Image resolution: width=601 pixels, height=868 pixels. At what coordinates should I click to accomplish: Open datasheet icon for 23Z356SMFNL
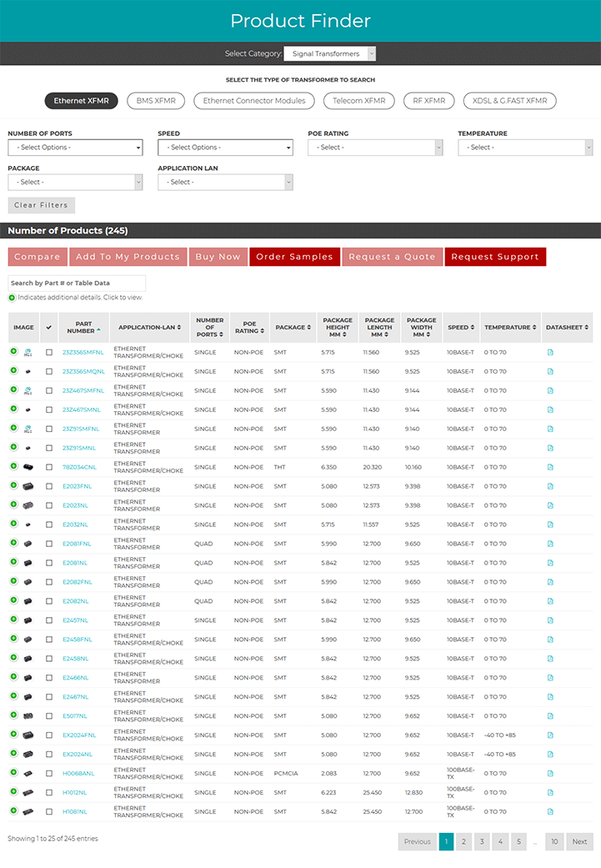point(550,353)
